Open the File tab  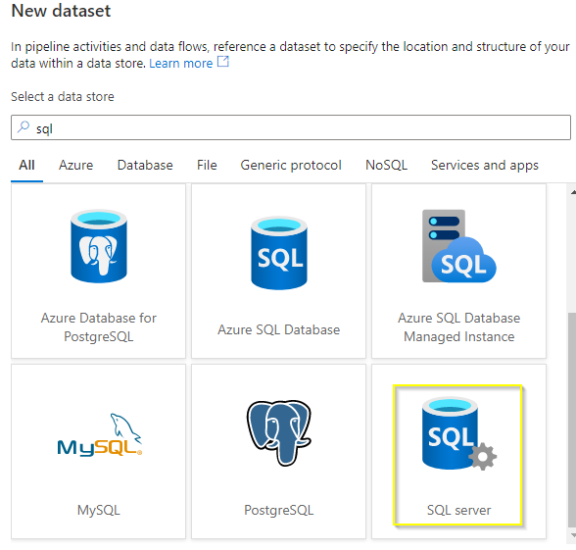click(x=207, y=165)
